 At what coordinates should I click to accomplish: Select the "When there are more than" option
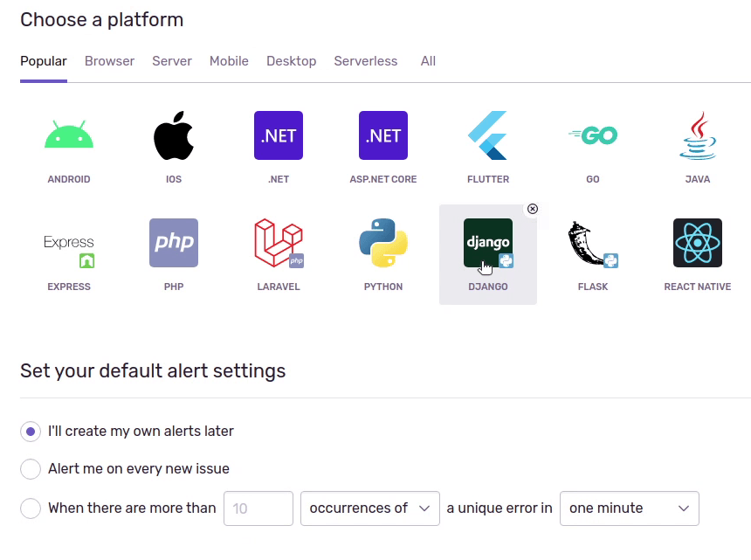pos(31,508)
